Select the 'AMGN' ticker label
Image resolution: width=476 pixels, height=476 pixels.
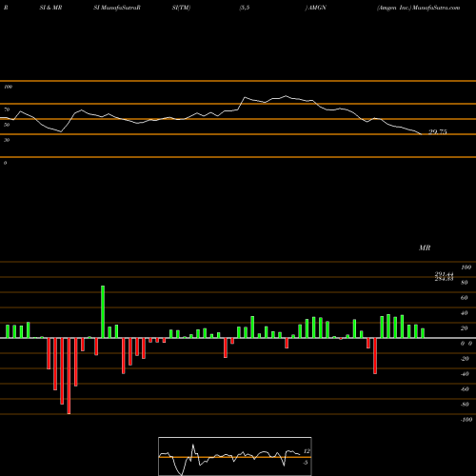coord(317,8)
